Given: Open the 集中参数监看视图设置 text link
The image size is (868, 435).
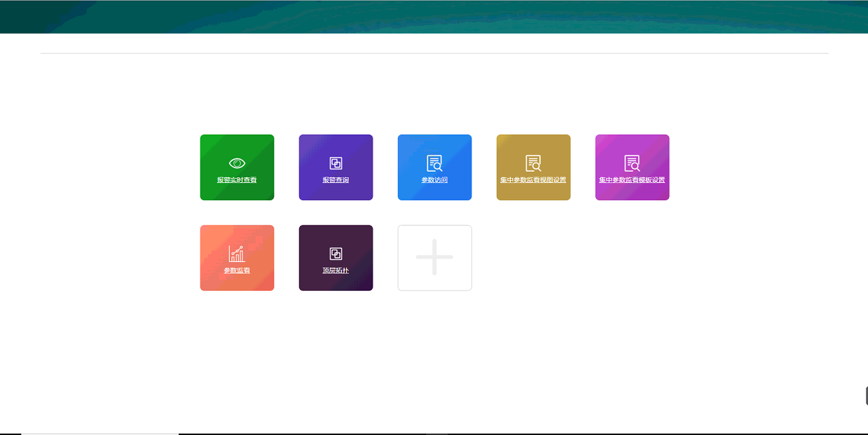Looking at the screenshot, I should point(533,180).
